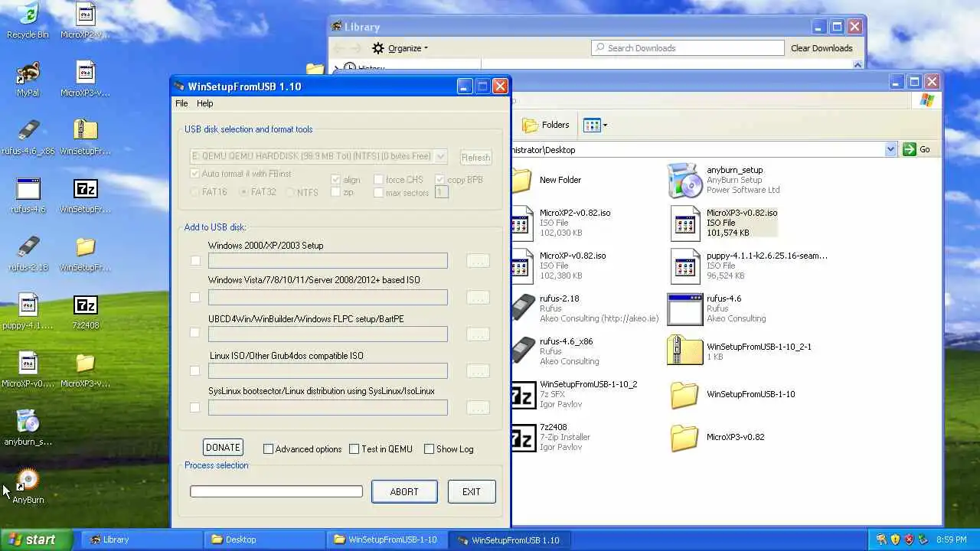The height and width of the screenshot is (551, 980).
Task: Select FAT32 radio button
Action: [245, 192]
